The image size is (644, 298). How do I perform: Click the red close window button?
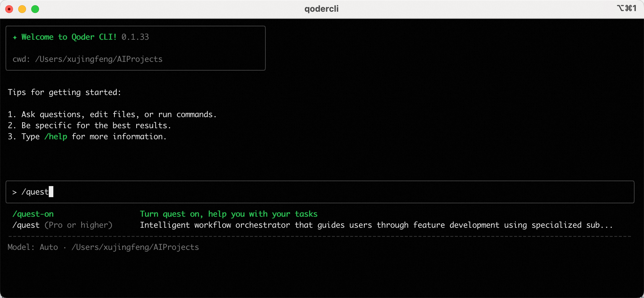point(9,9)
